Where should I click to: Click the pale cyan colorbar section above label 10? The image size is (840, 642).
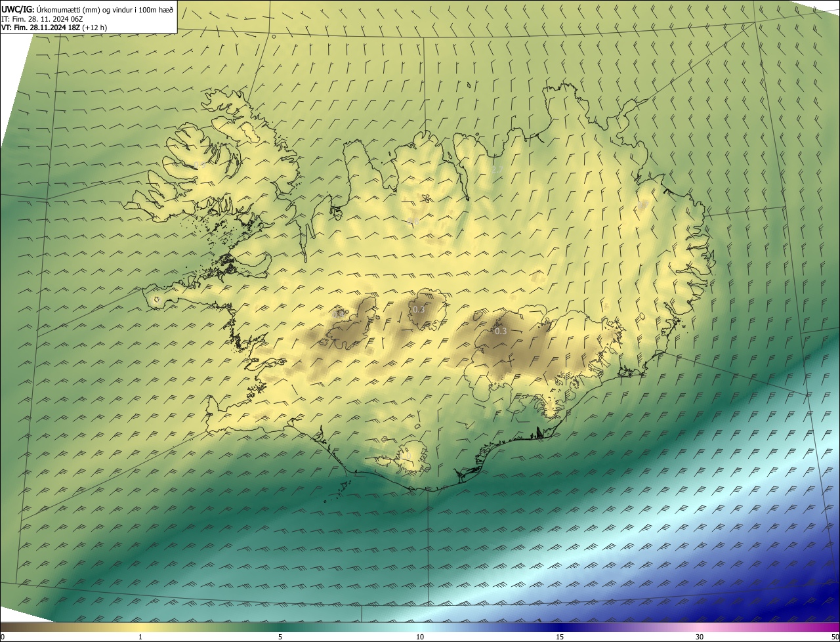point(420,627)
